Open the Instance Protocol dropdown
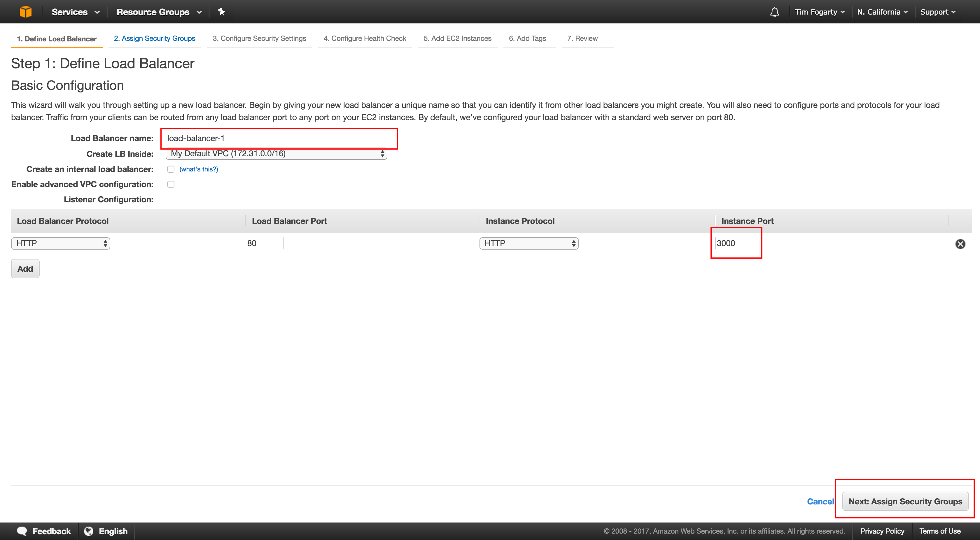The height and width of the screenshot is (540, 980). [528, 243]
